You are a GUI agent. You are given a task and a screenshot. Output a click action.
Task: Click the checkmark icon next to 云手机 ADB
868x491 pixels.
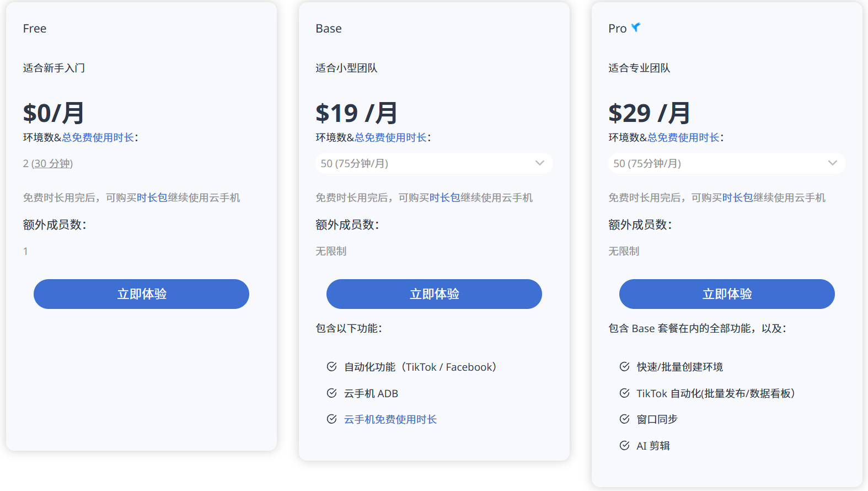331,393
